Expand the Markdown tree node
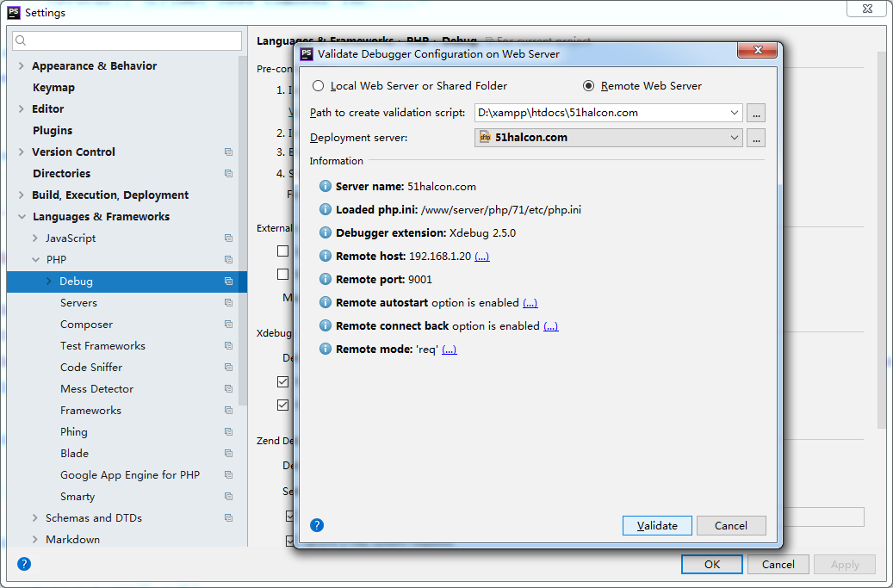This screenshot has width=893, height=588. (x=35, y=540)
